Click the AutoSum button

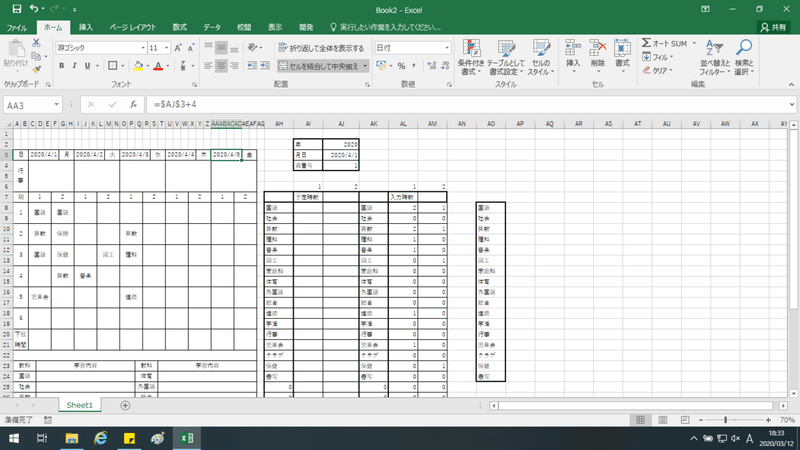(x=665, y=43)
